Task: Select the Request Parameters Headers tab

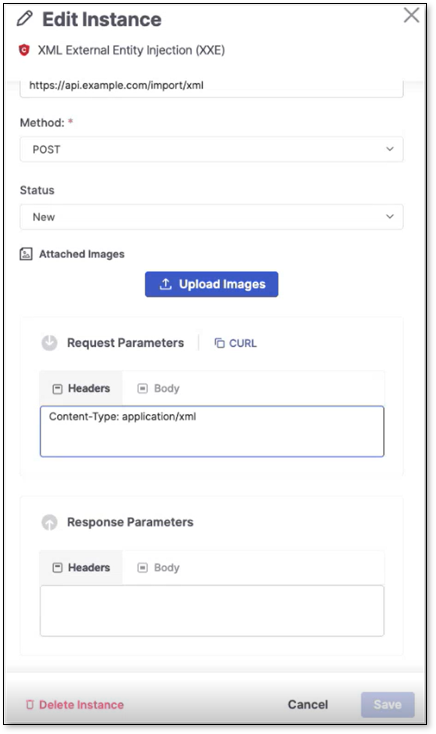Action: coord(81,388)
